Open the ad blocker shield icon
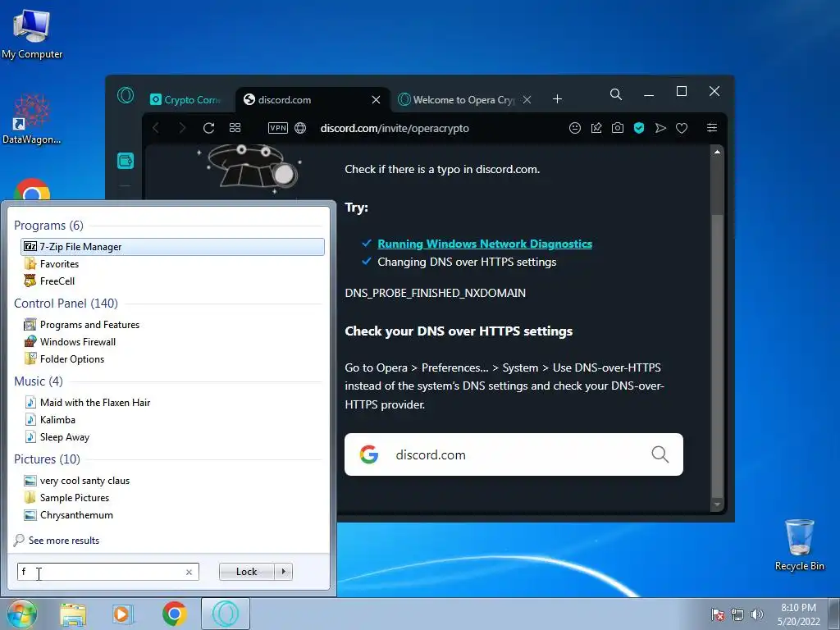Screen dimensions: 840x630 638,128
